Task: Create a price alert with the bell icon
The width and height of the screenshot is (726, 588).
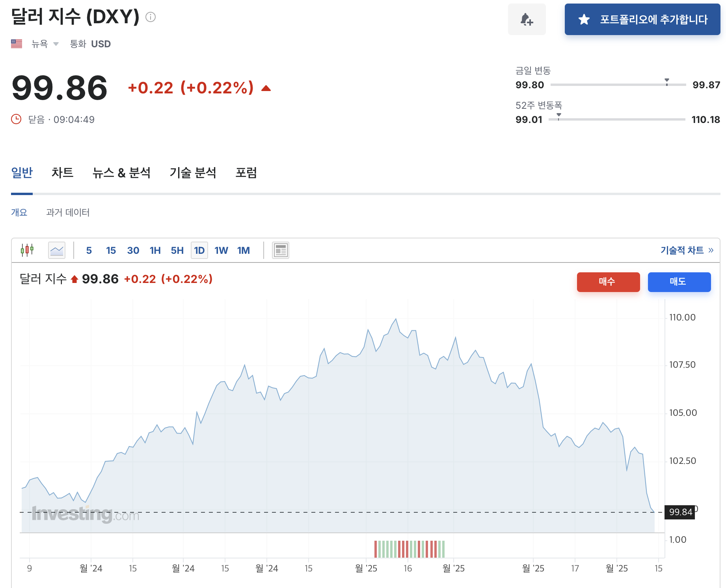Action: [x=527, y=19]
